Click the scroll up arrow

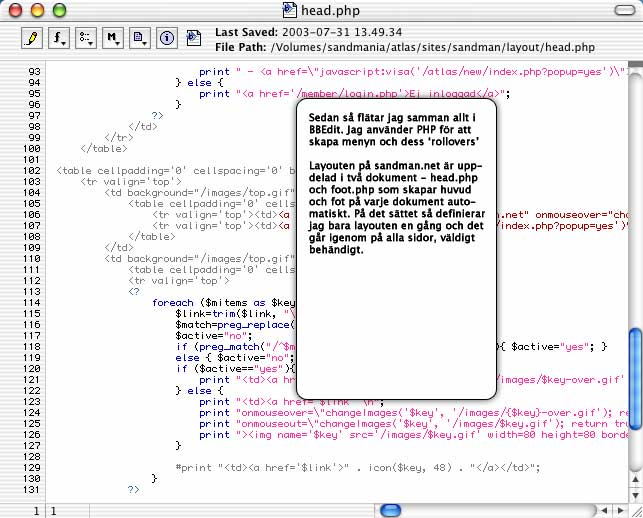[x=634, y=479]
